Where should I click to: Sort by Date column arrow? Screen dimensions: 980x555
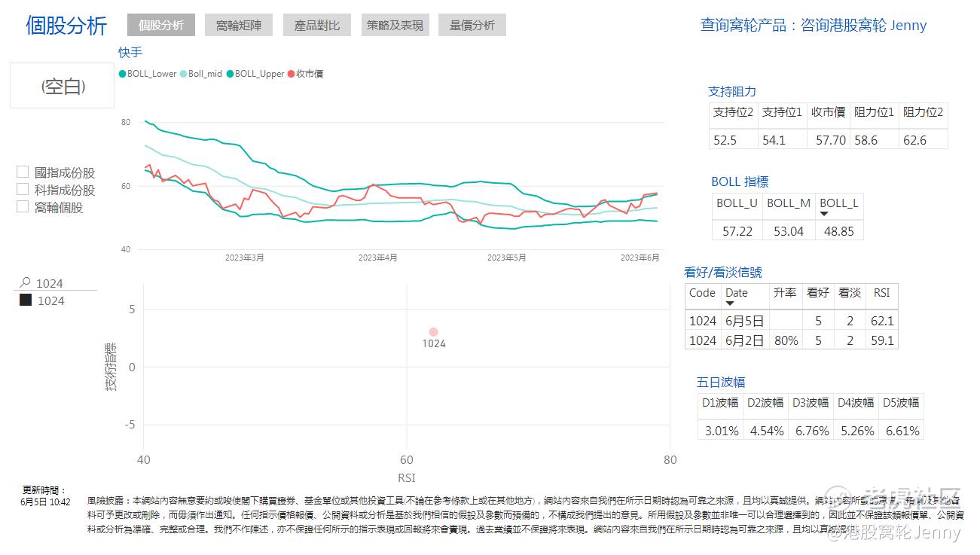click(x=729, y=303)
